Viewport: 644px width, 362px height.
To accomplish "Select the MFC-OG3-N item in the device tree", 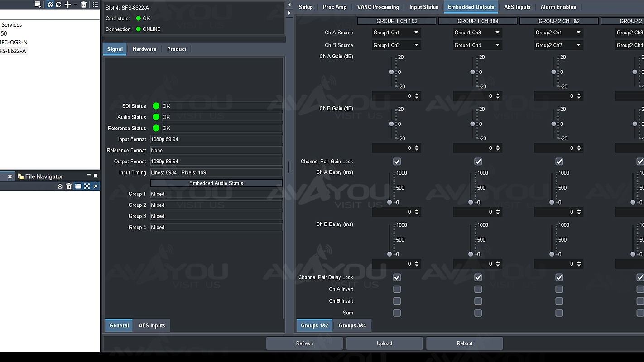I will (x=14, y=42).
